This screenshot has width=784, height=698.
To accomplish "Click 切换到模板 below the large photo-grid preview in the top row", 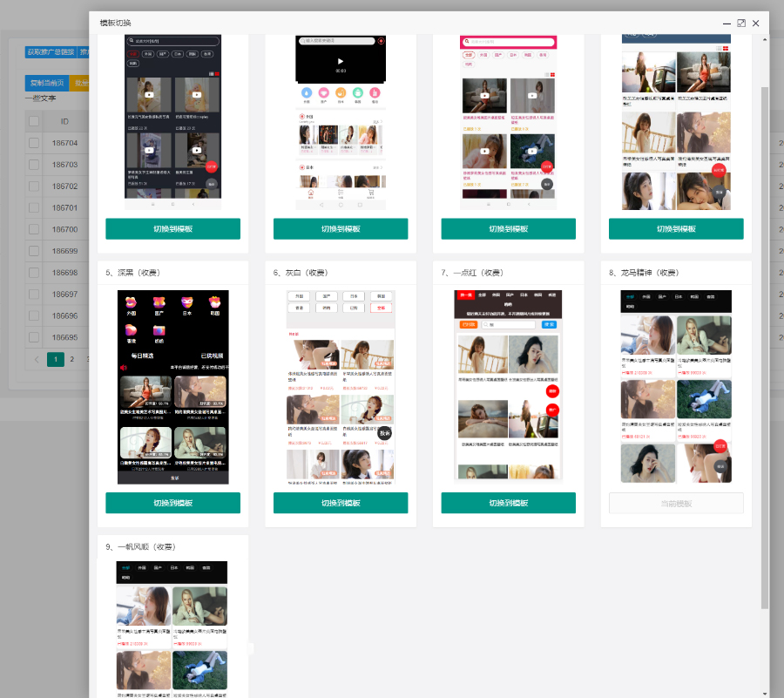I will pos(676,228).
